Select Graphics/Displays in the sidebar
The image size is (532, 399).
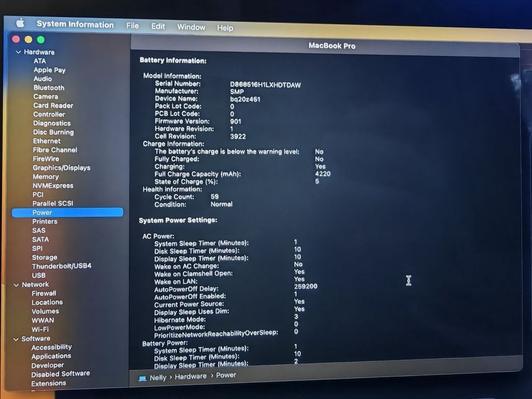[x=62, y=168]
